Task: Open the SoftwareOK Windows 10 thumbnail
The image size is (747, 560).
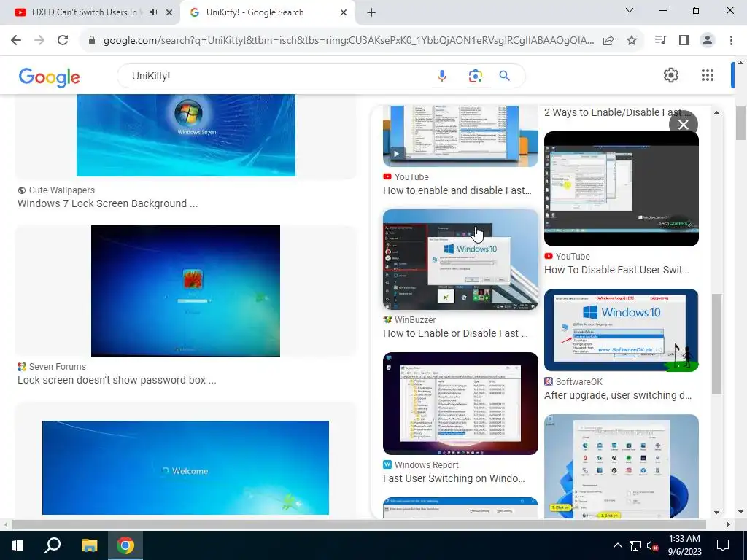Action: point(622,330)
